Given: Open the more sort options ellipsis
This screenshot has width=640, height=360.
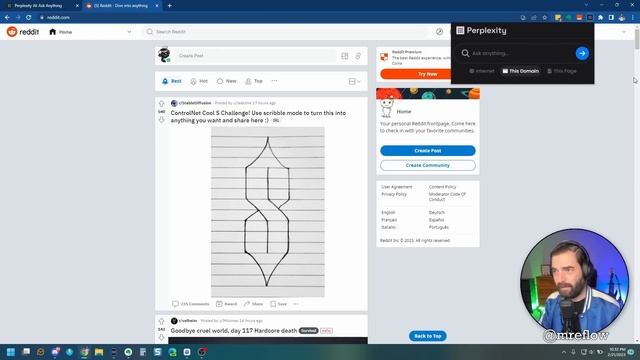Looking at the screenshot, I should pyautogui.click(x=274, y=81).
